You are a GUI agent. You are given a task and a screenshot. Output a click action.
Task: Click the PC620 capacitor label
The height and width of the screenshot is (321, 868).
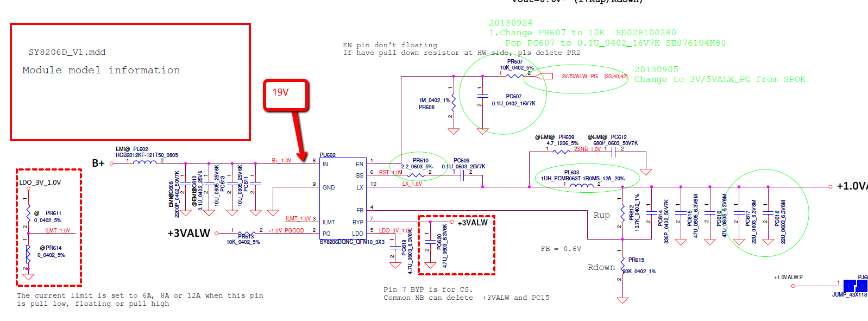[439, 242]
